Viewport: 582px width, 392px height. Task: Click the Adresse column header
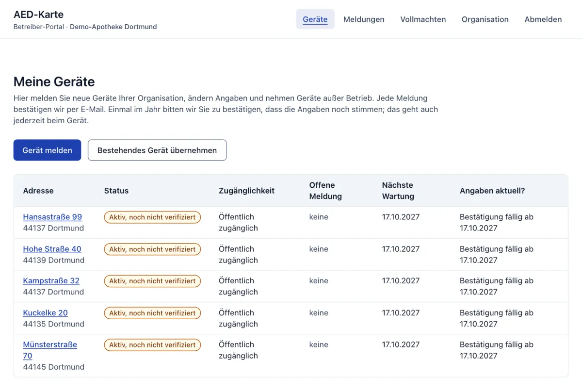[x=38, y=191]
